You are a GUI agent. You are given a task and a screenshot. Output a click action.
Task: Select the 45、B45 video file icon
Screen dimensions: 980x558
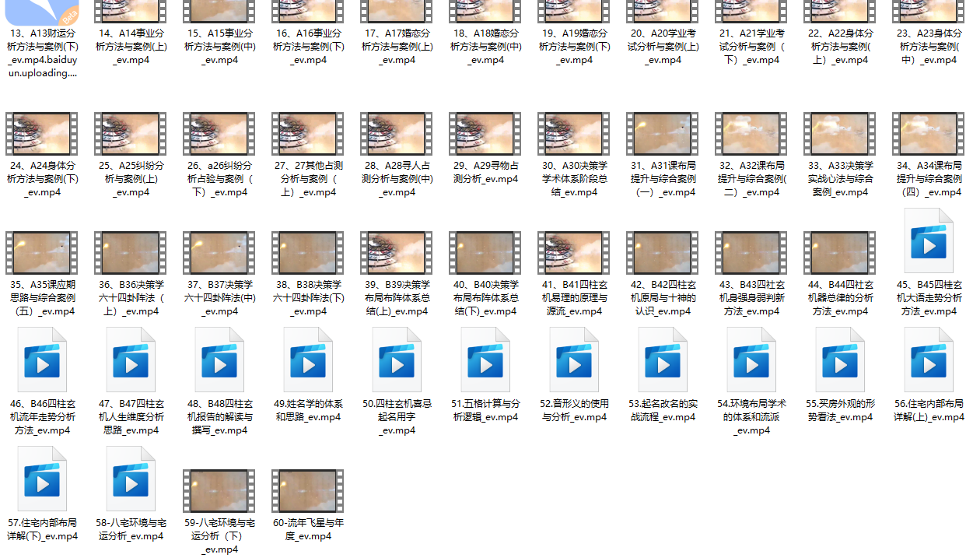pyautogui.click(x=929, y=240)
